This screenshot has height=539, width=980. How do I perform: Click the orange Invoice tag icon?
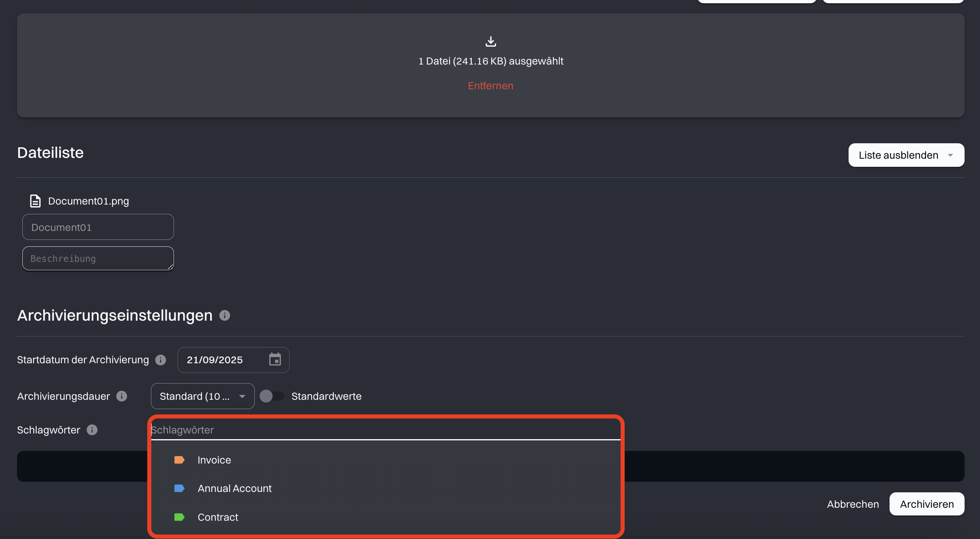pyautogui.click(x=179, y=460)
